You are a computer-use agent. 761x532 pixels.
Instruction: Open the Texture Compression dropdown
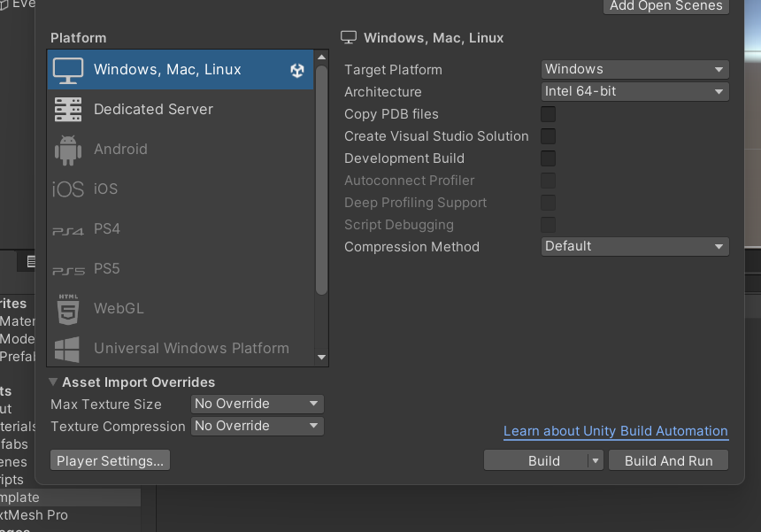point(258,426)
